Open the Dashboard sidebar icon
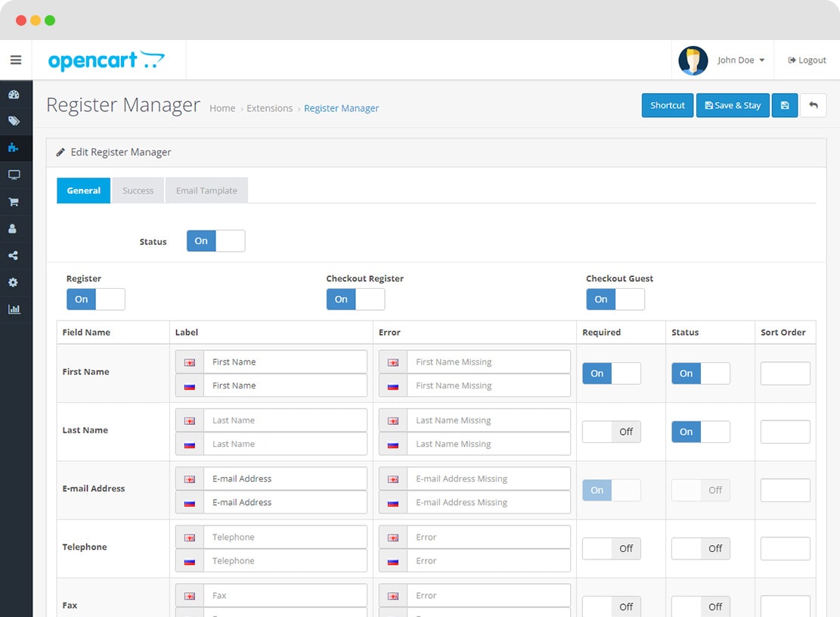 click(x=14, y=95)
